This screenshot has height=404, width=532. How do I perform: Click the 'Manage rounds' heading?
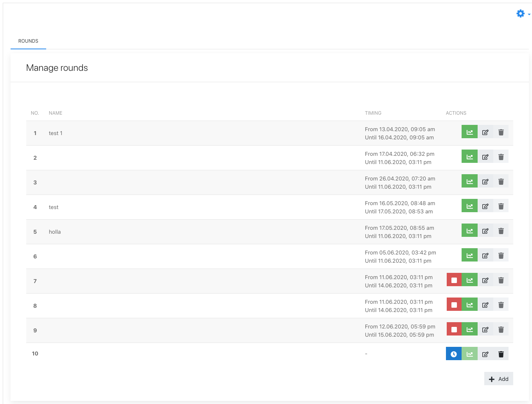(x=57, y=68)
